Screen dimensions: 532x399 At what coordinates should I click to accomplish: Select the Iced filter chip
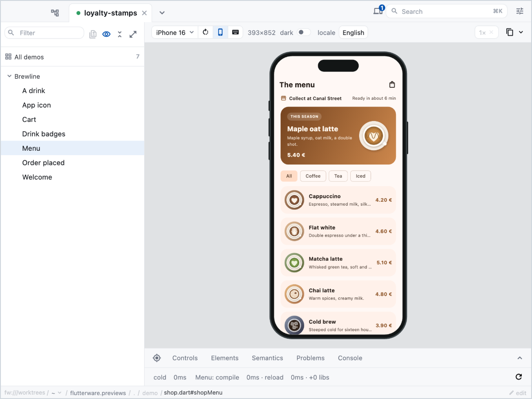click(x=360, y=176)
